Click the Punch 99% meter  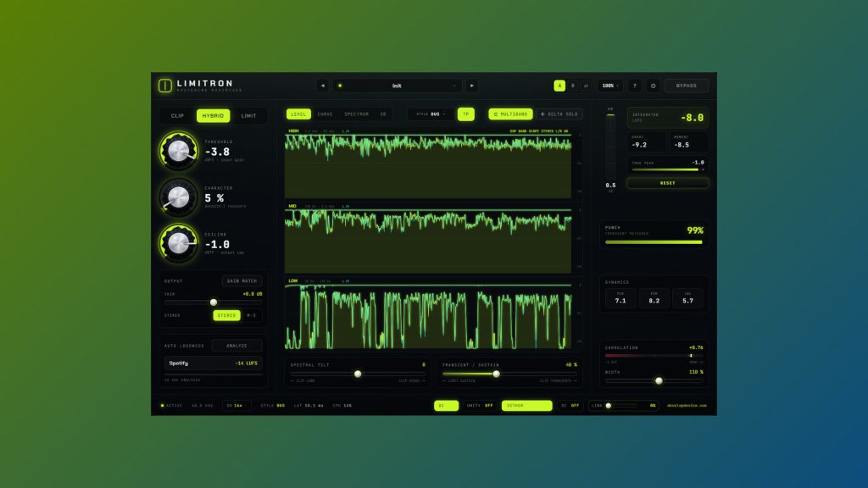[654, 235]
